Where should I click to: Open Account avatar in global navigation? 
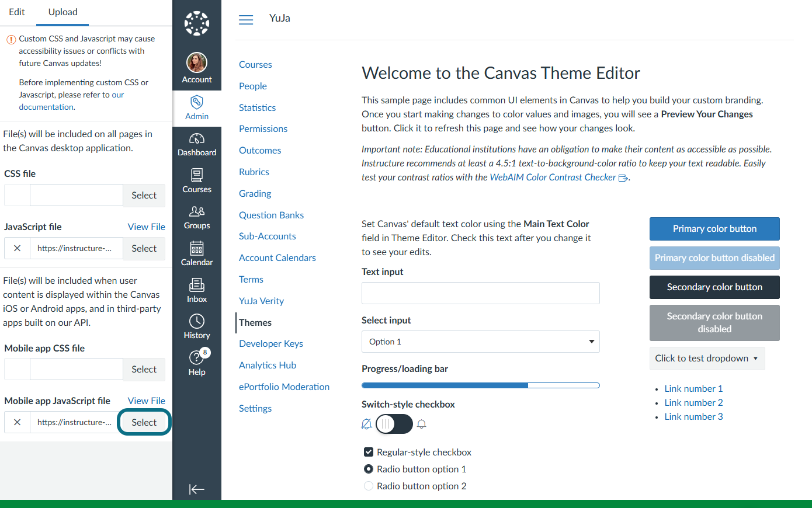(197, 62)
